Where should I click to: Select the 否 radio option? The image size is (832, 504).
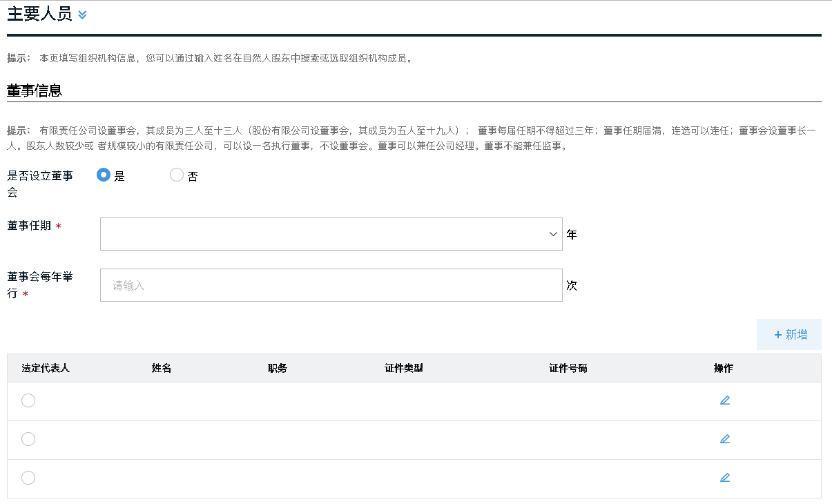(x=176, y=175)
